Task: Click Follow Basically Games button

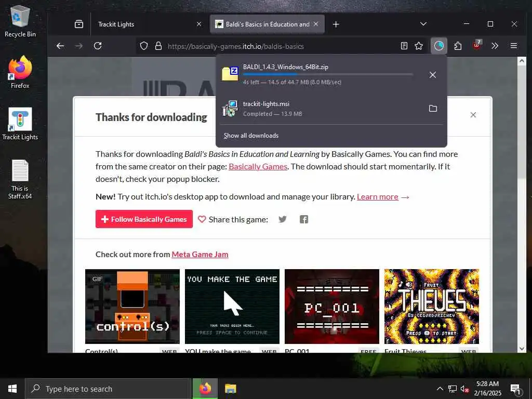Action: pos(144,219)
